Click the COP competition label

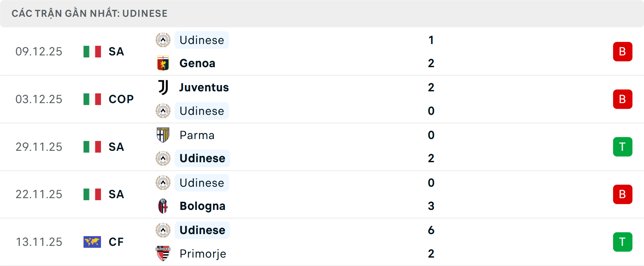121,99
